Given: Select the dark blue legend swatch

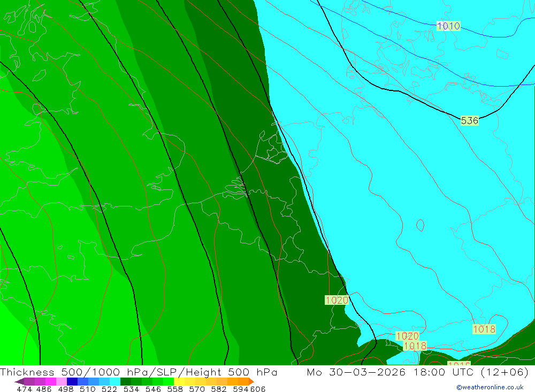Looking at the screenshot, I should click(72, 381).
